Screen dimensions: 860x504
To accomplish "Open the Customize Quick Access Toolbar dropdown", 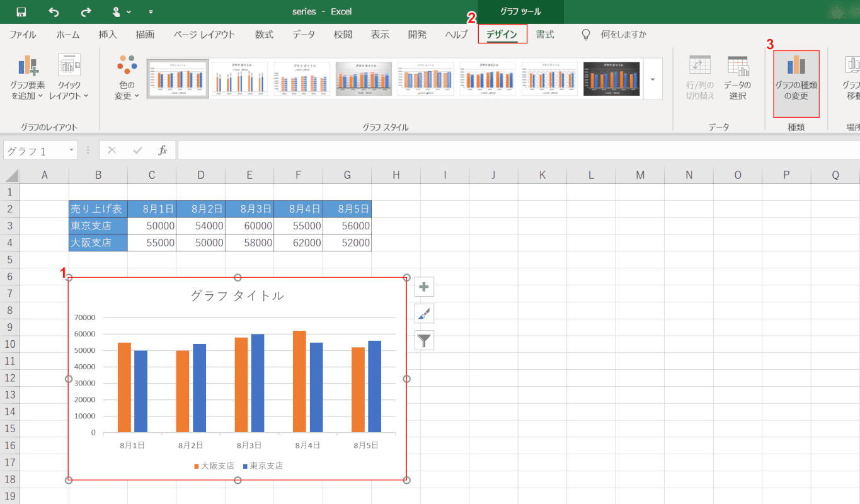I will click(151, 12).
